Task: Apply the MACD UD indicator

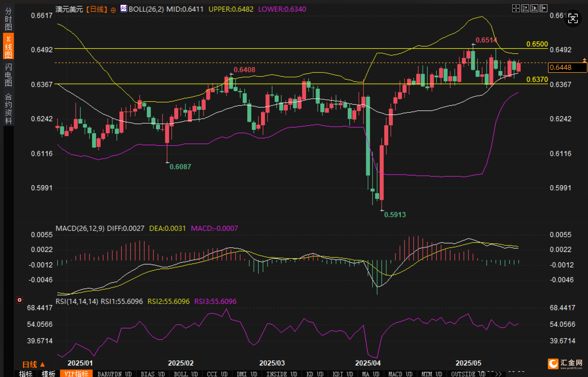Action: click(400, 374)
